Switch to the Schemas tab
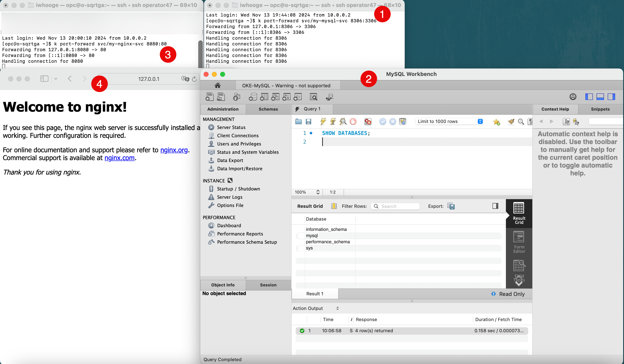 tap(268, 109)
